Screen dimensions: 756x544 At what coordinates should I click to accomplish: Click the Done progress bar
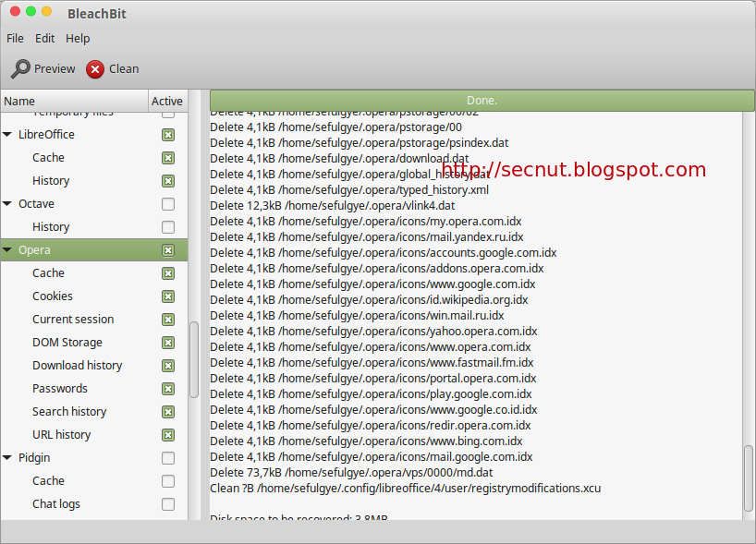pyautogui.click(x=482, y=101)
